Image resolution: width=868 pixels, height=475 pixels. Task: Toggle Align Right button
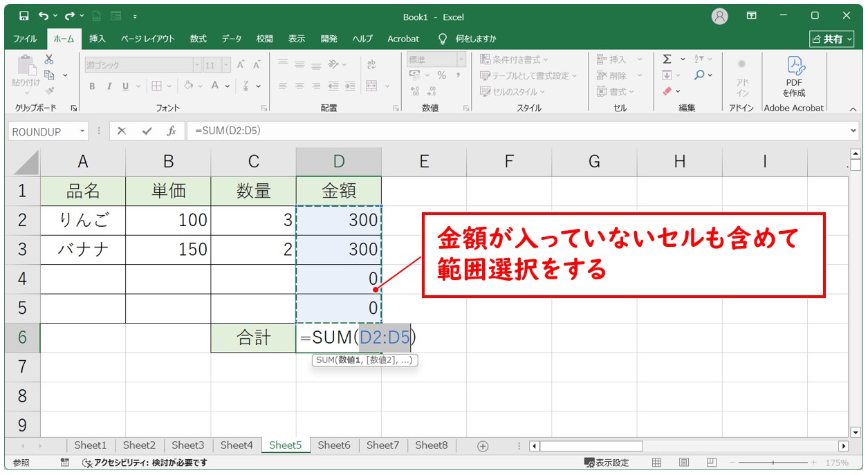316,86
